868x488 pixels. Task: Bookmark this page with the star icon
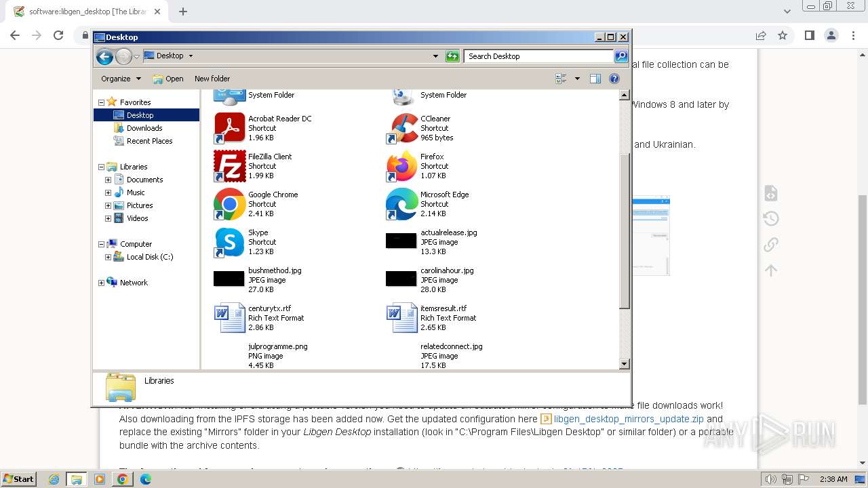click(x=783, y=35)
